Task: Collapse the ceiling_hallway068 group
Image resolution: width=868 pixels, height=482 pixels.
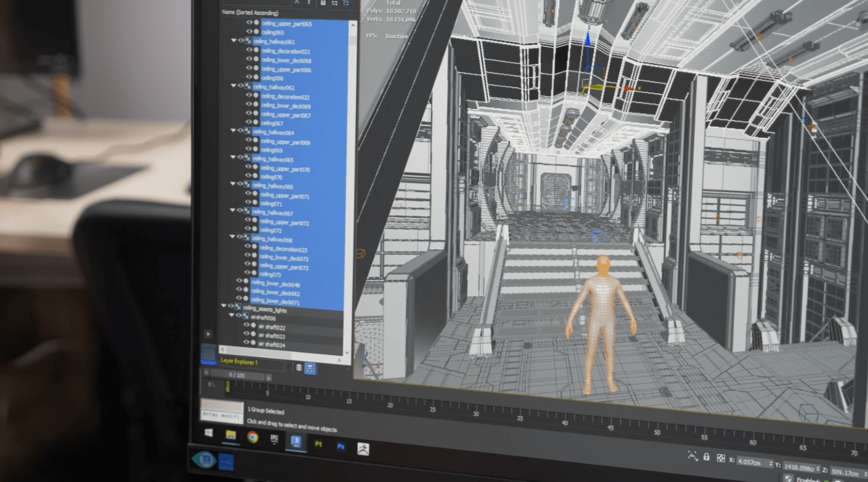Action: tap(232, 237)
